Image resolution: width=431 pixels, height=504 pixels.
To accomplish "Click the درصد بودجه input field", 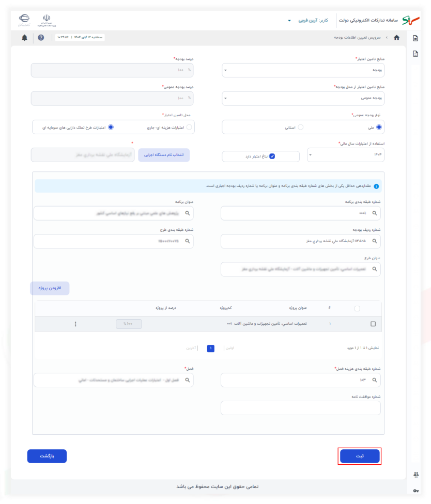I will [x=112, y=70].
